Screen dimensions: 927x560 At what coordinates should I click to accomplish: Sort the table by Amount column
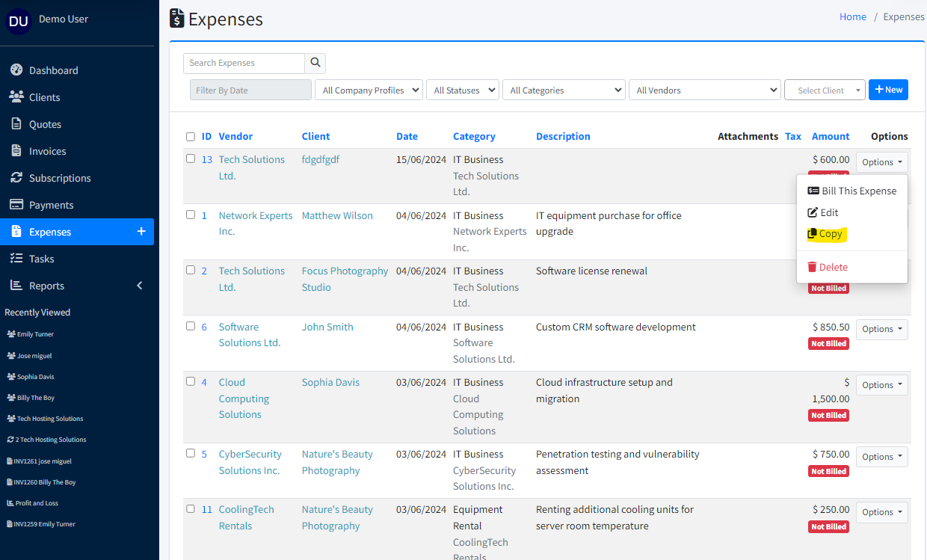pos(831,136)
